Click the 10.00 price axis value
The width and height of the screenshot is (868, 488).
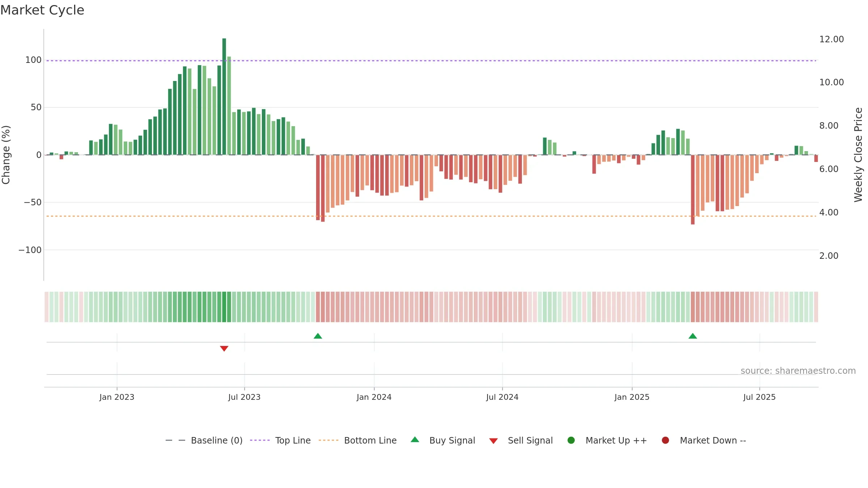tap(831, 82)
